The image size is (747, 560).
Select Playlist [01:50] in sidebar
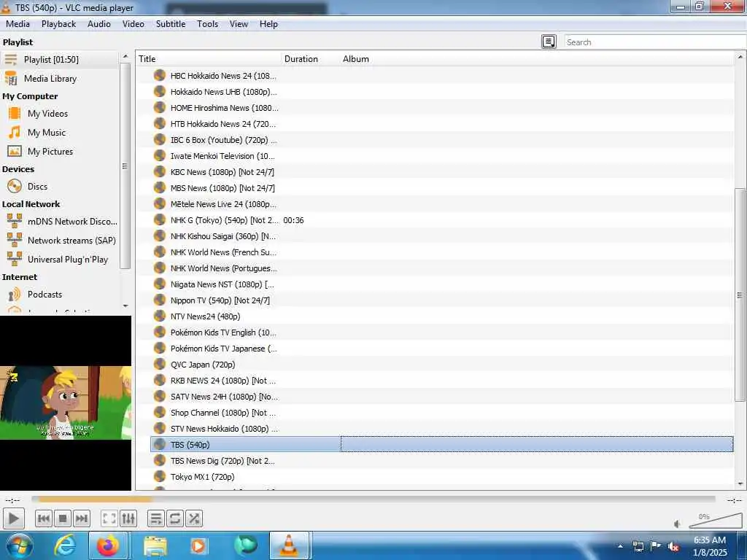(60, 60)
